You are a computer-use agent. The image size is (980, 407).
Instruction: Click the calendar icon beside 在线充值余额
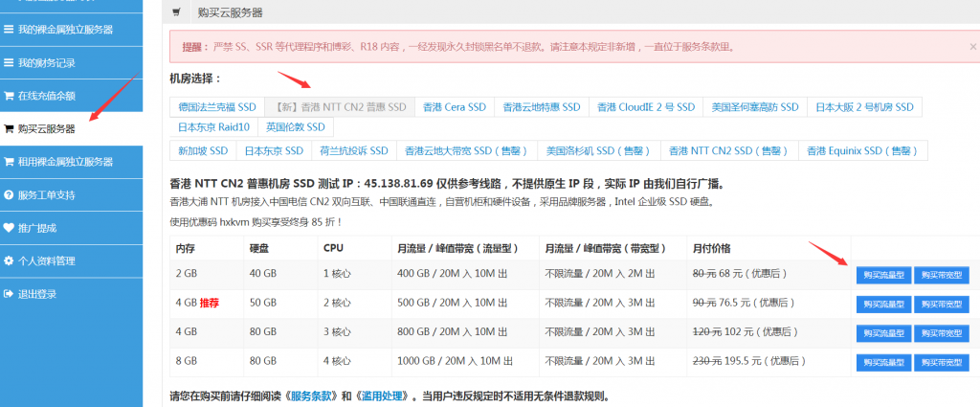point(10,96)
